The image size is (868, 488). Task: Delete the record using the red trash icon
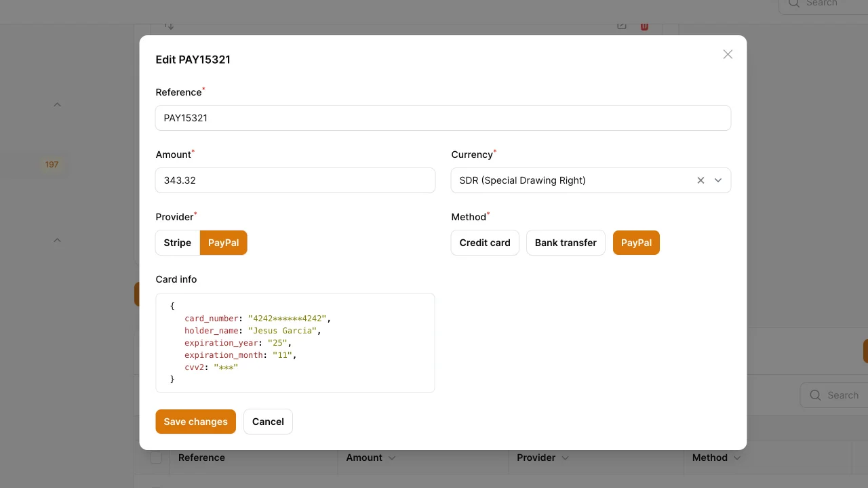pyautogui.click(x=644, y=25)
